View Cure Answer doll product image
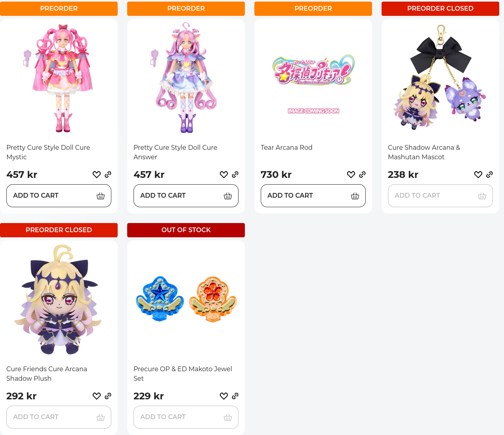The image size is (504, 435). click(x=186, y=78)
